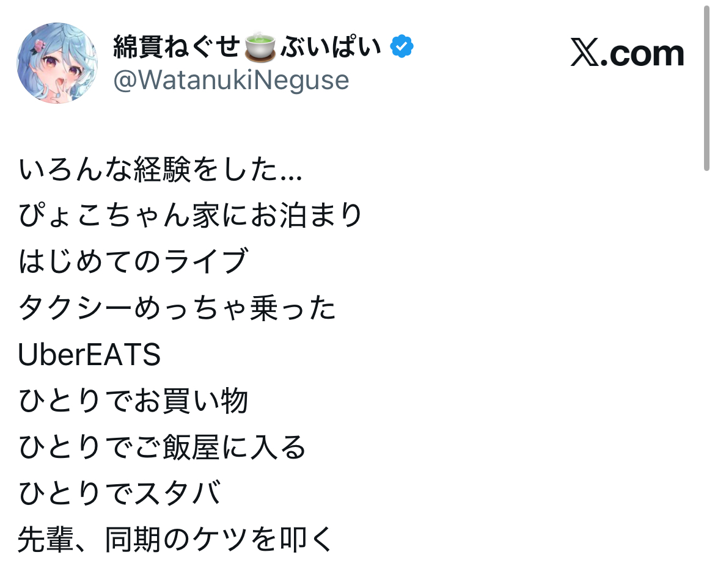Click the line ぴょこちゃん家にお泊まり
Viewport: 715px width, 588px height.
point(191,216)
